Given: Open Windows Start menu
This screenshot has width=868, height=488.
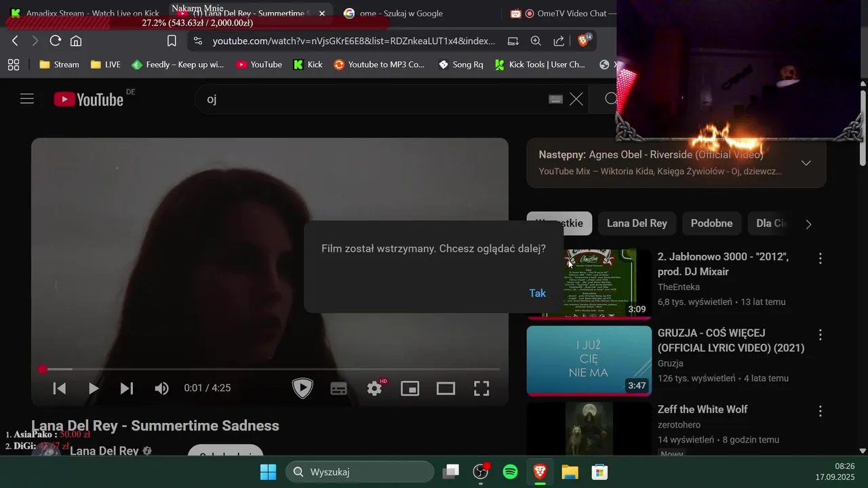Looking at the screenshot, I should (x=268, y=472).
